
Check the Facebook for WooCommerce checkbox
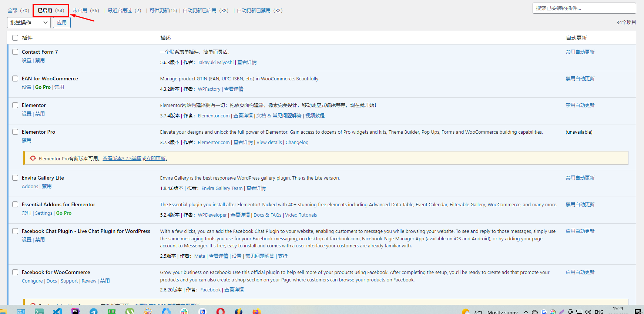(x=15, y=272)
